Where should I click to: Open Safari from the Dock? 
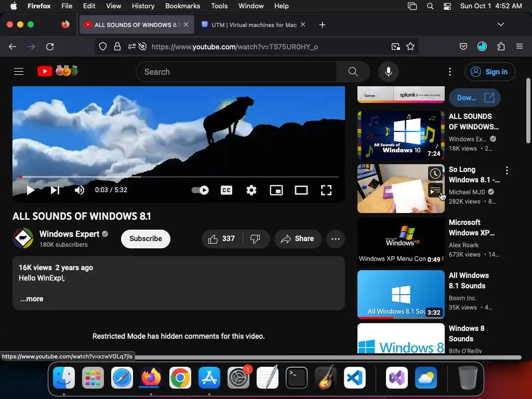point(122,378)
